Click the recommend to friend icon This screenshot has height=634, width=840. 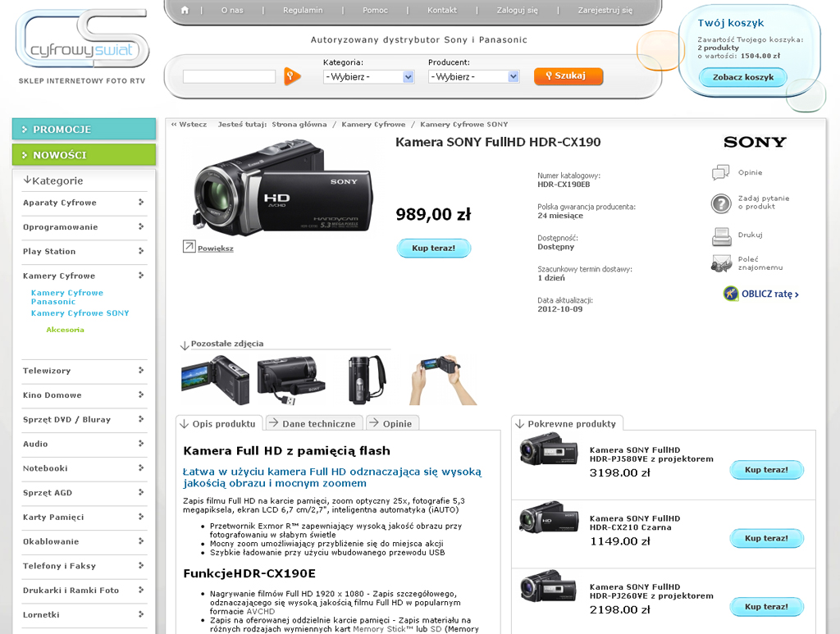(x=721, y=263)
